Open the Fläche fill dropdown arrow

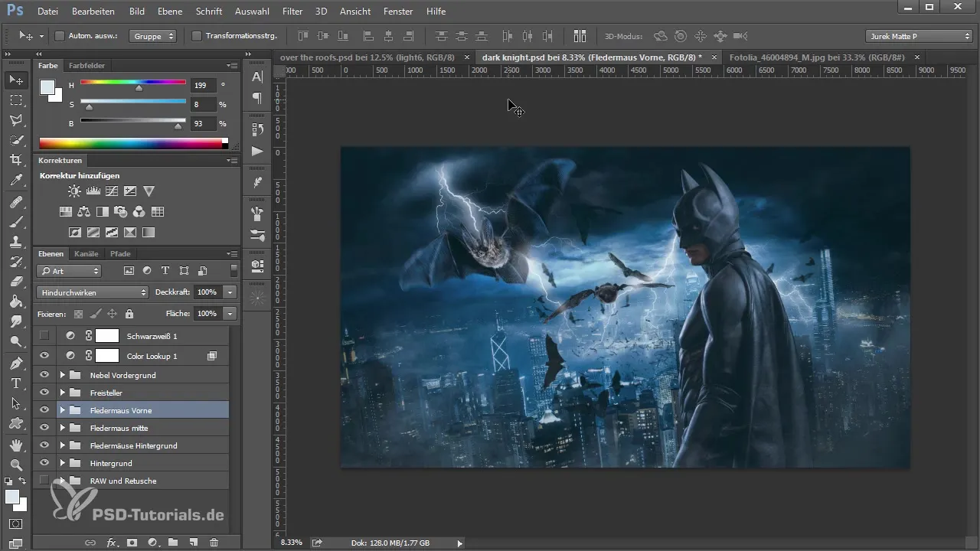(x=230, y=314)
